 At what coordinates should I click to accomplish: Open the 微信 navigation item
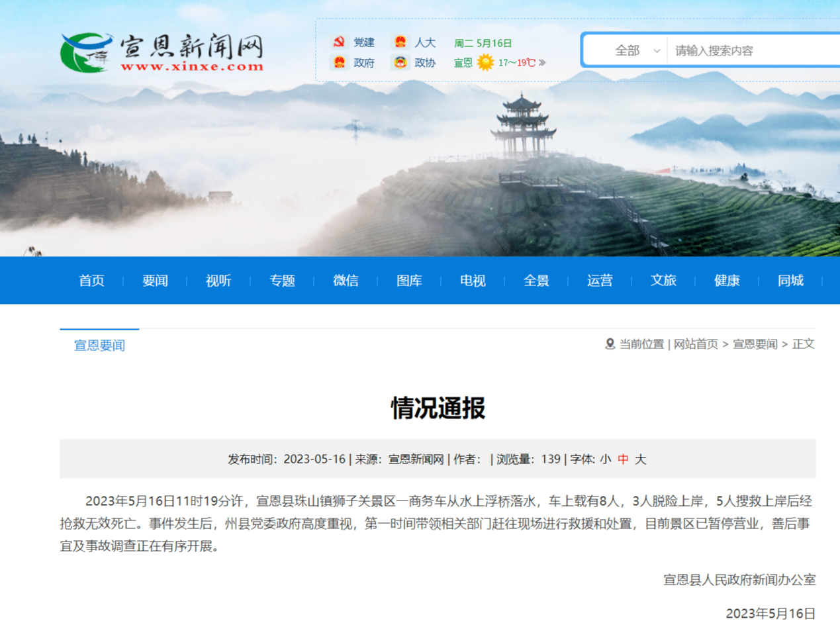point(346,281)
